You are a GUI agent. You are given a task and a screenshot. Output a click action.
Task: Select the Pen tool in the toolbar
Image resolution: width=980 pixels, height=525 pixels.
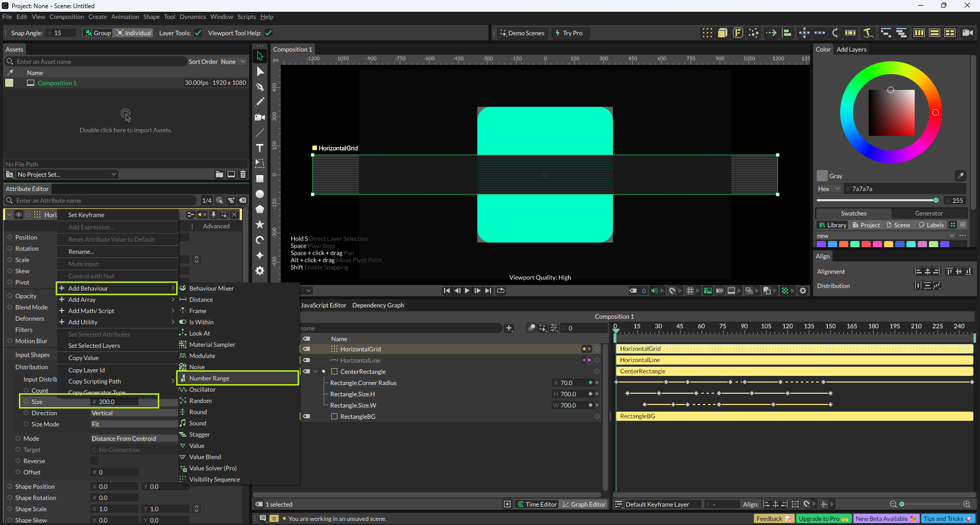(x=260, y=87)
